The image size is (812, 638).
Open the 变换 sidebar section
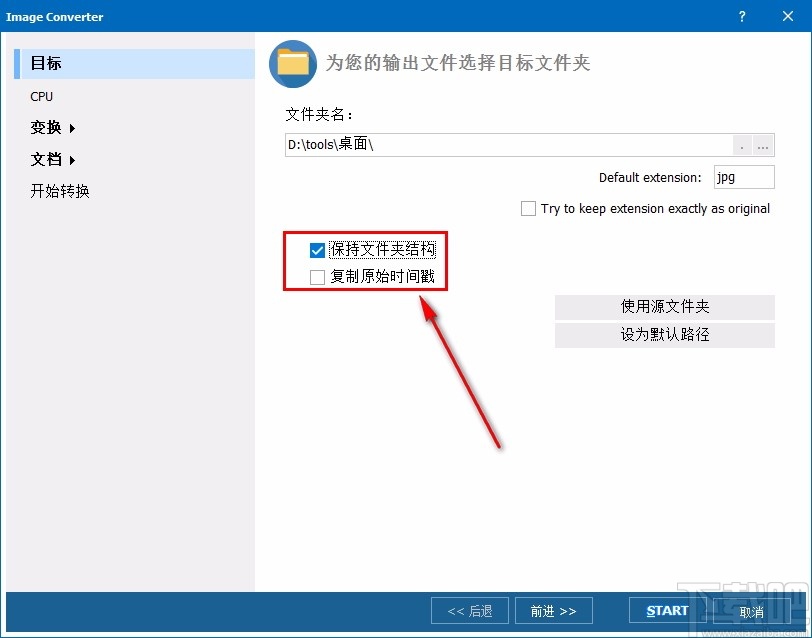click(x=46, y=127)
